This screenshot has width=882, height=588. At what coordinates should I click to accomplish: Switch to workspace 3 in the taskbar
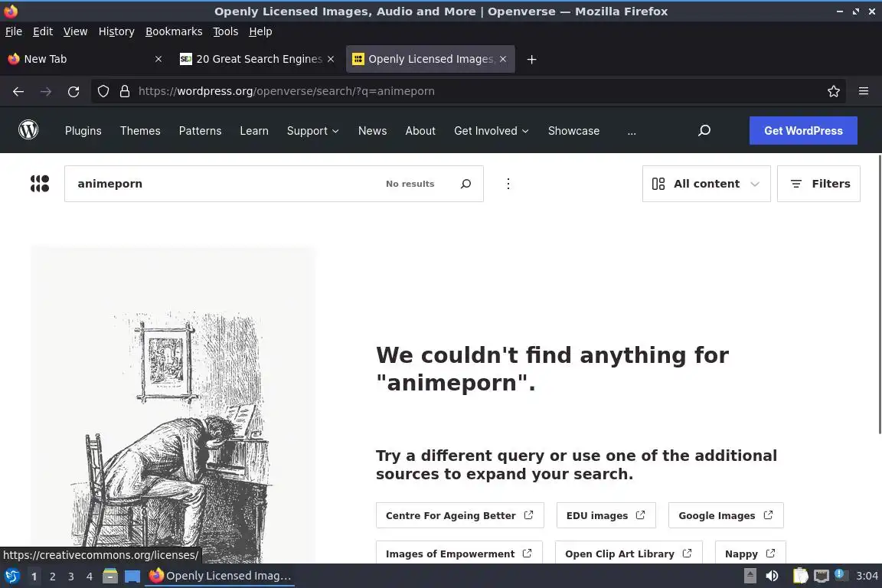pos(71,577)
